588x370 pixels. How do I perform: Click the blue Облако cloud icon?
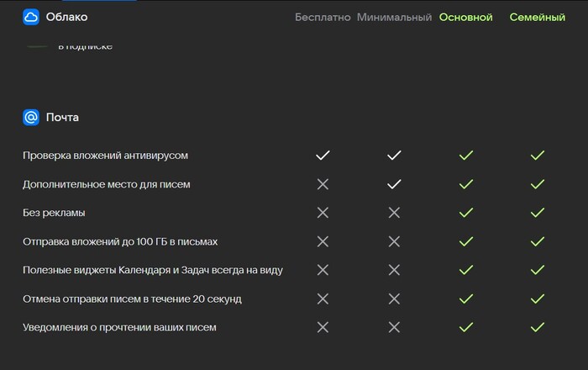[x=31, y=17]
